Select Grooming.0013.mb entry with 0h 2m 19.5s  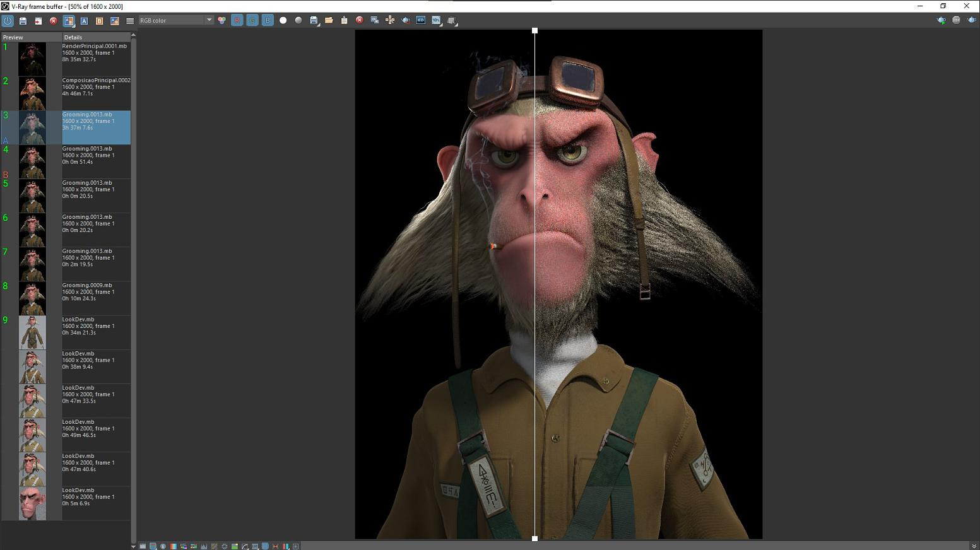point(66,264)
